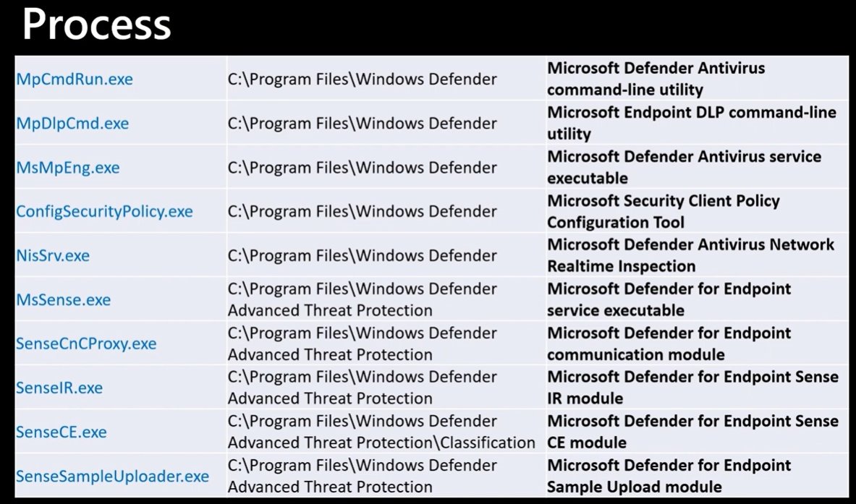Open the SenseIR.exe link
The height and width of the screenshot is (504, 856).
[x=59, y=388]
